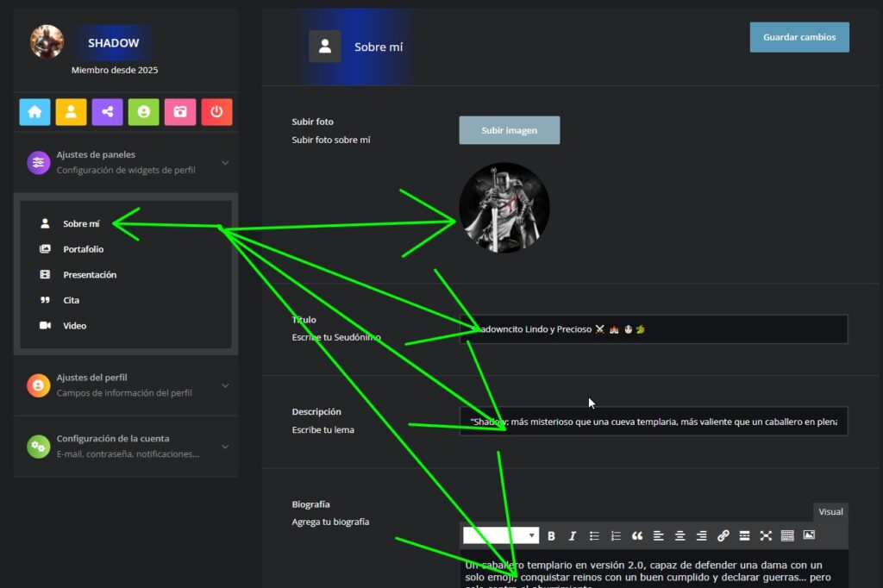
Task: Toggle fullscreen mode in biography editor
Action: (x=766, y=536)
